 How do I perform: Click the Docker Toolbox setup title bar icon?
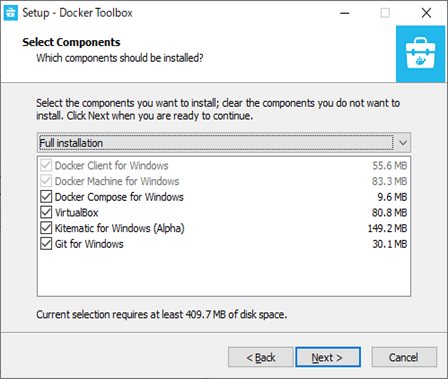(10, 13)
